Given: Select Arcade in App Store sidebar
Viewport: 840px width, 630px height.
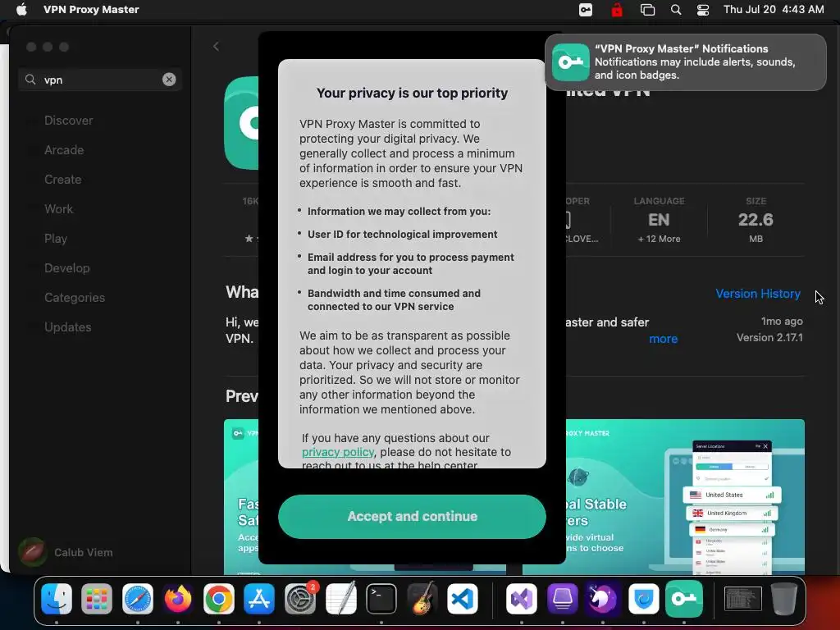Looking at the screenshot, I should (64, 150).
